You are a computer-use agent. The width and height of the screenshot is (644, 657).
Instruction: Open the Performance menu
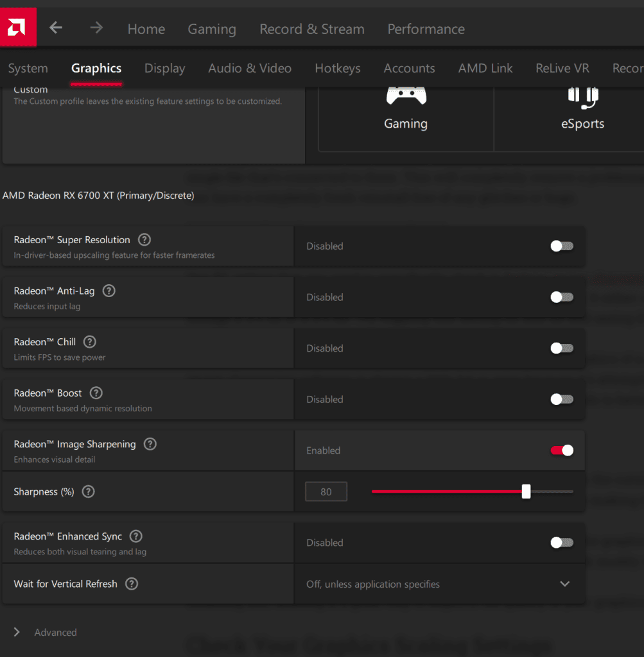click(x=426, y=29)
